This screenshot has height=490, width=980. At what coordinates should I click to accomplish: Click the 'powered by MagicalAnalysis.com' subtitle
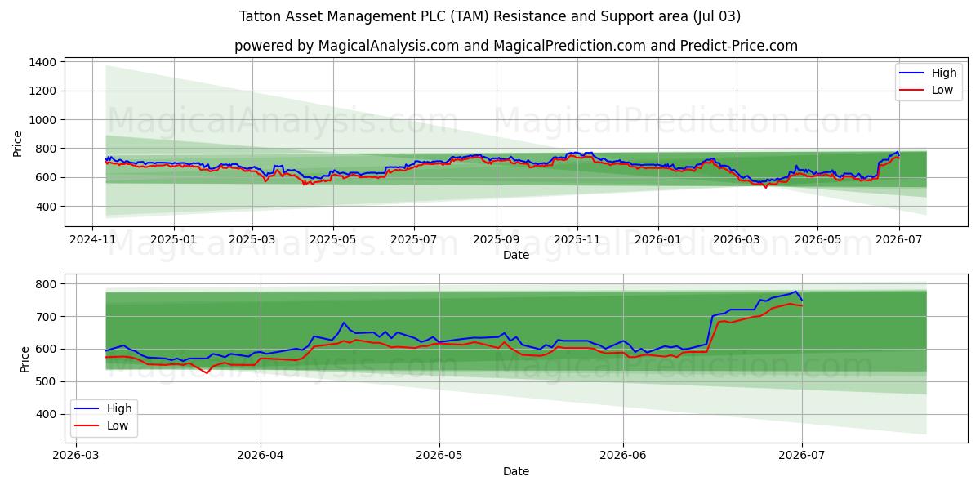tap(516, 46)
